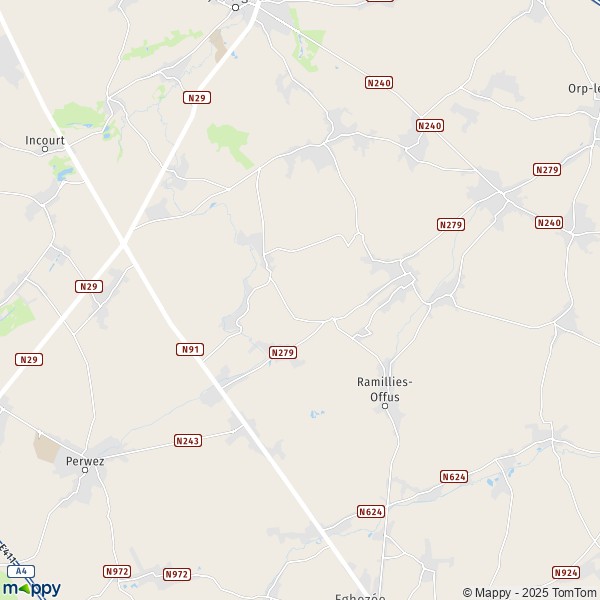Select the N972 shield nearest A4
Image resolution: width=600 pixels, height=600 pixels.
[117, 572]
